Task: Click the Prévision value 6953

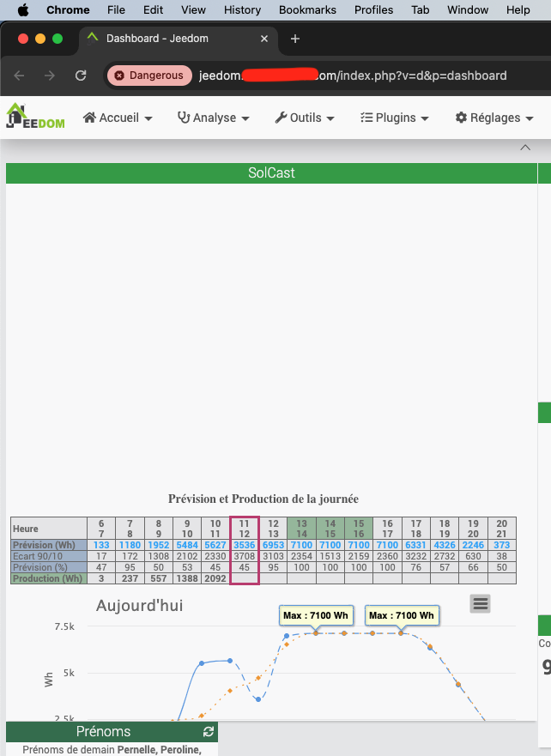Action: pyautogui.click(x=273, y=545)
